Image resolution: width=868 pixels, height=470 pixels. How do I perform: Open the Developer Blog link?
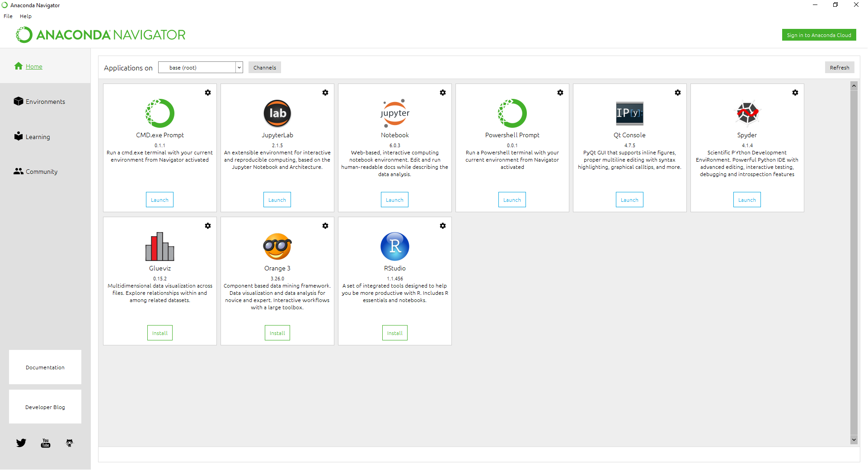coord(45,407)
